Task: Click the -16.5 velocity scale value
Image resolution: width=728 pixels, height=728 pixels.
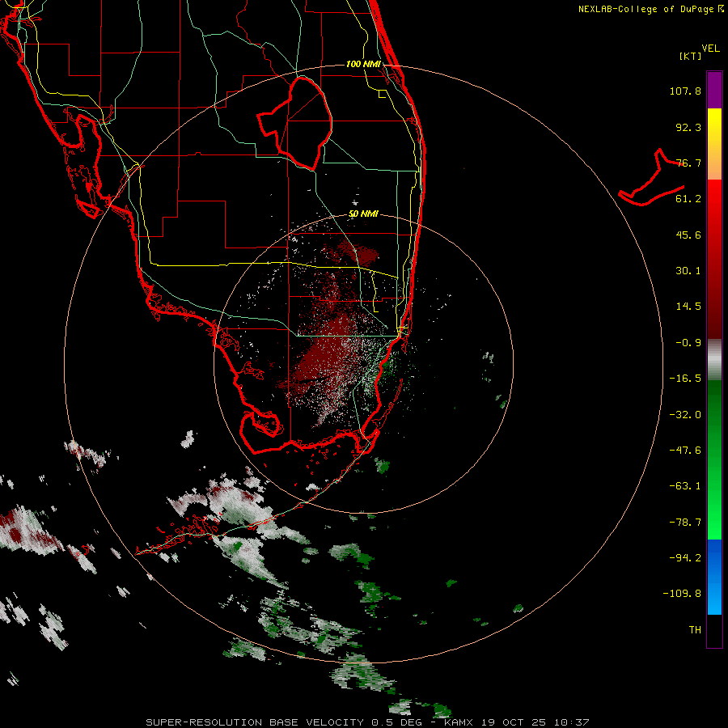Action: 685,379
